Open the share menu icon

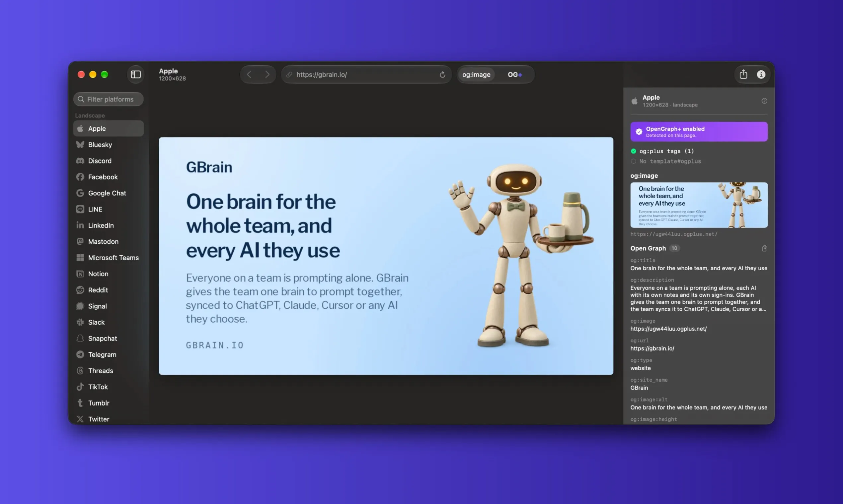pyautogui.click(x=743, y=74)
